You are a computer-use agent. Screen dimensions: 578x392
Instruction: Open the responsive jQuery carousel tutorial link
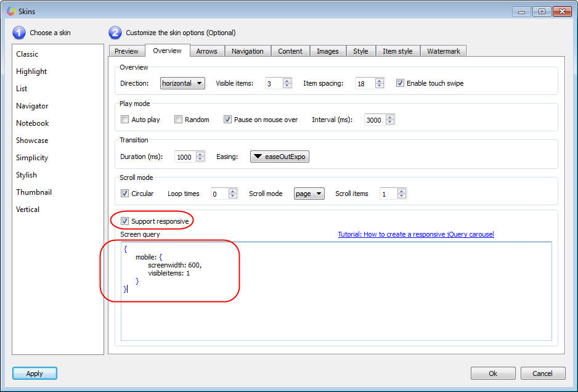(415, 234)
